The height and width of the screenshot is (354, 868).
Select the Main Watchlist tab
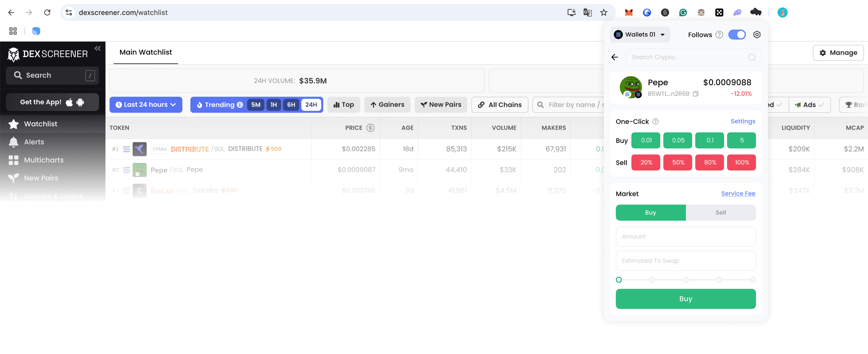pos(146,52)
